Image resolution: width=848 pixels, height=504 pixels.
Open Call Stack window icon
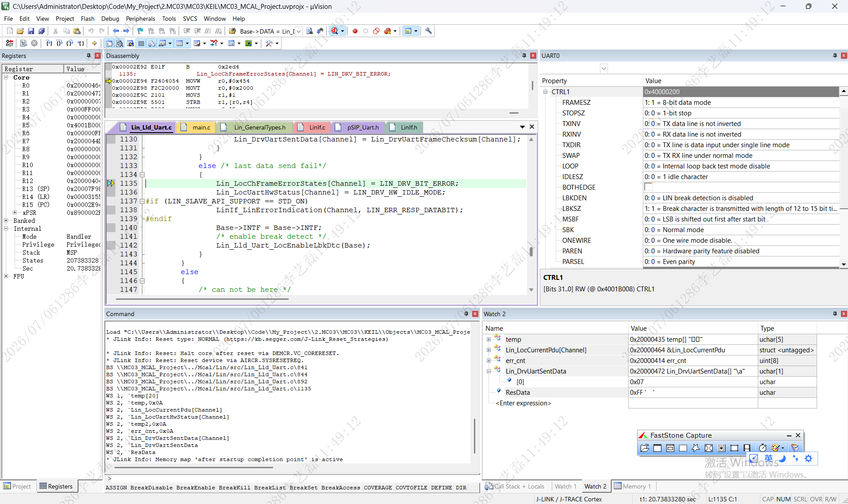152,43
